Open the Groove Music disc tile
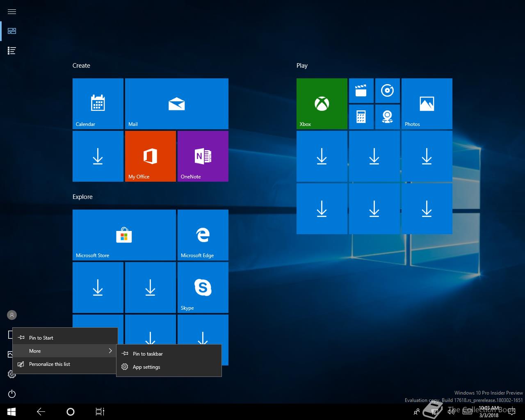 tap(388, 91)
